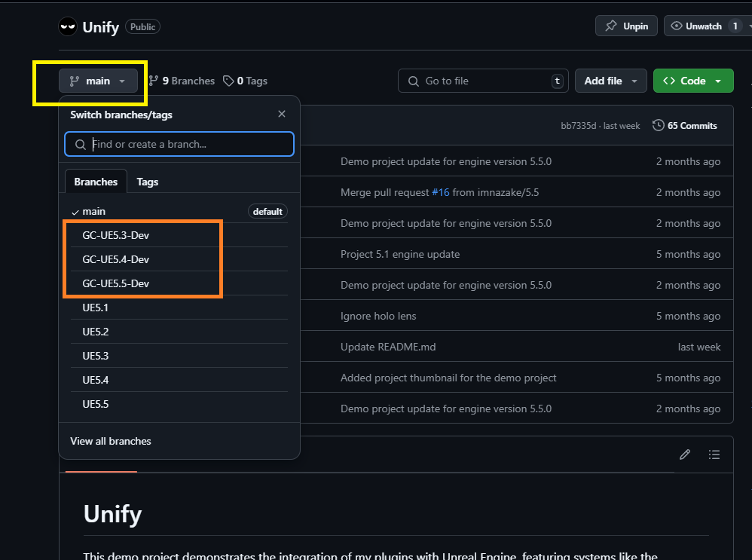Select the Branches tab in the popup
The width and height of the screenshot is (752, 560).
(96, 182)
